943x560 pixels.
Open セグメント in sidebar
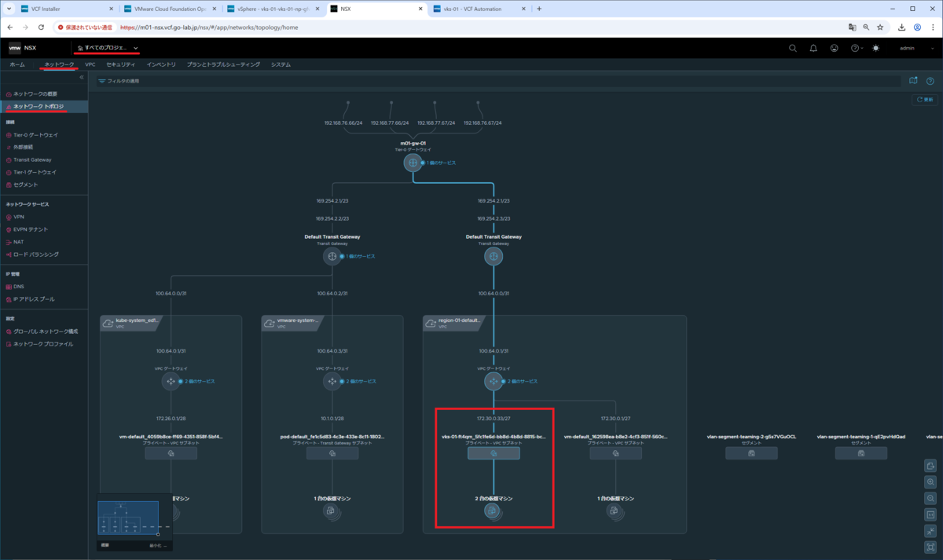(x=25, y=185)
